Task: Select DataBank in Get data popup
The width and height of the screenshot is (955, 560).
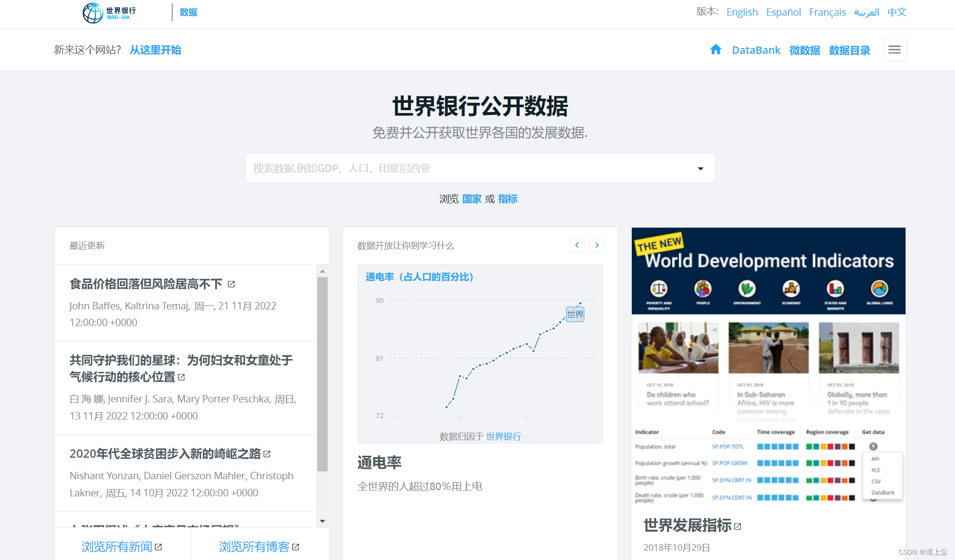Action: pyautogui.click(x=883, y=493)
